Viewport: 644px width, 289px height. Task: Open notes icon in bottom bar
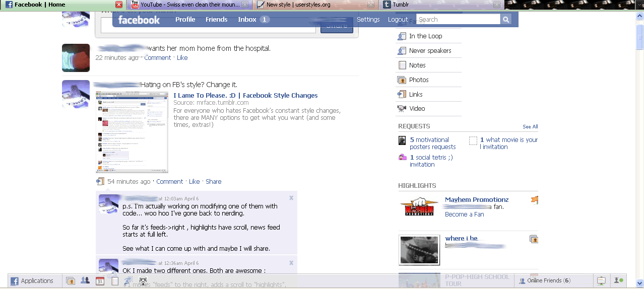(114, 281)
